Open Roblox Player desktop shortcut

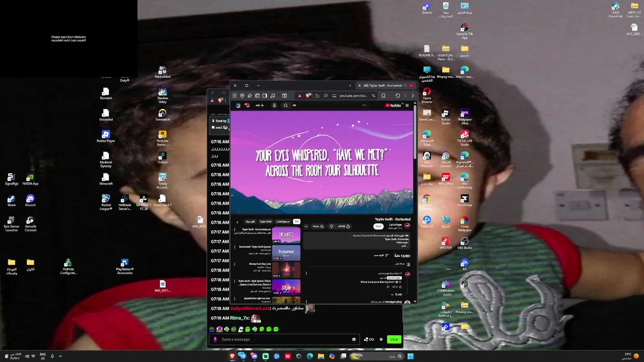point(106,136)
